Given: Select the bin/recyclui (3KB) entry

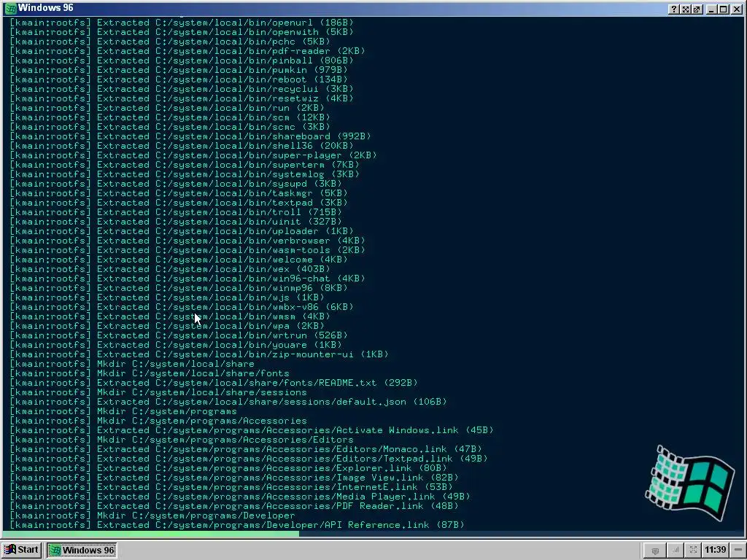Looking at the screenshot, I should [x=182, y=89].
